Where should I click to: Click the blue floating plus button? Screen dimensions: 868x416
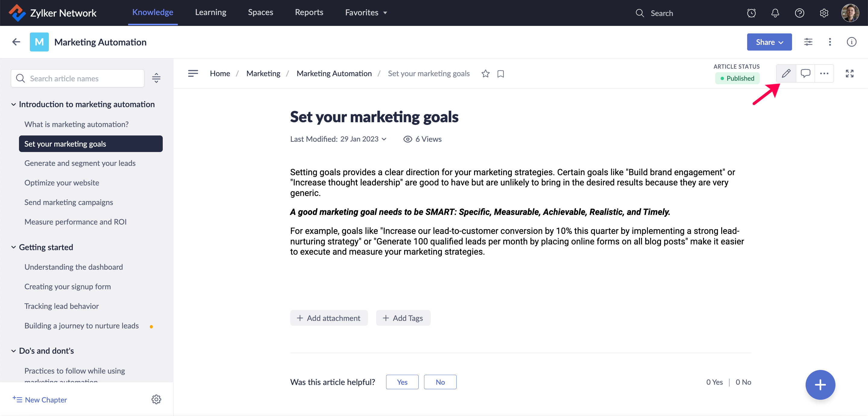coord(820,385)
